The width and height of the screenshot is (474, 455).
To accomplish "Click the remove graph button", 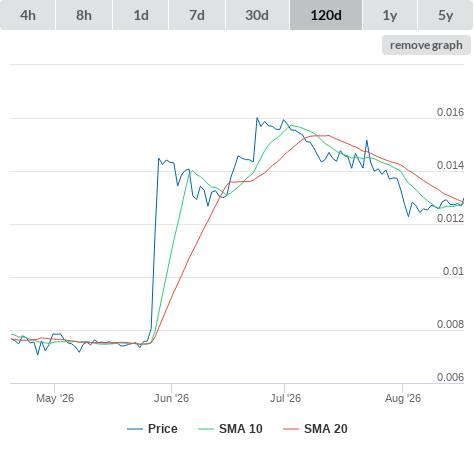I will [x=426, y=45].
